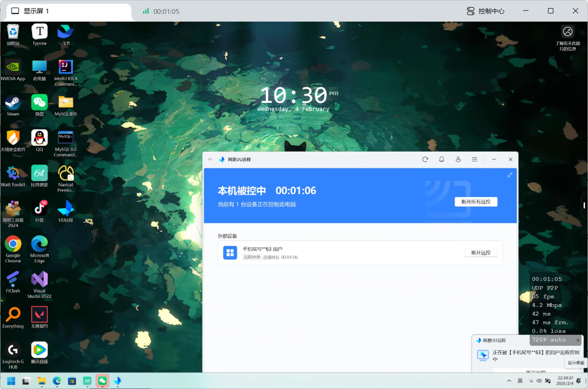Switch to the 显示屏 1 tab
Viewport: 588px width, 389px height.
pos(69,11)
